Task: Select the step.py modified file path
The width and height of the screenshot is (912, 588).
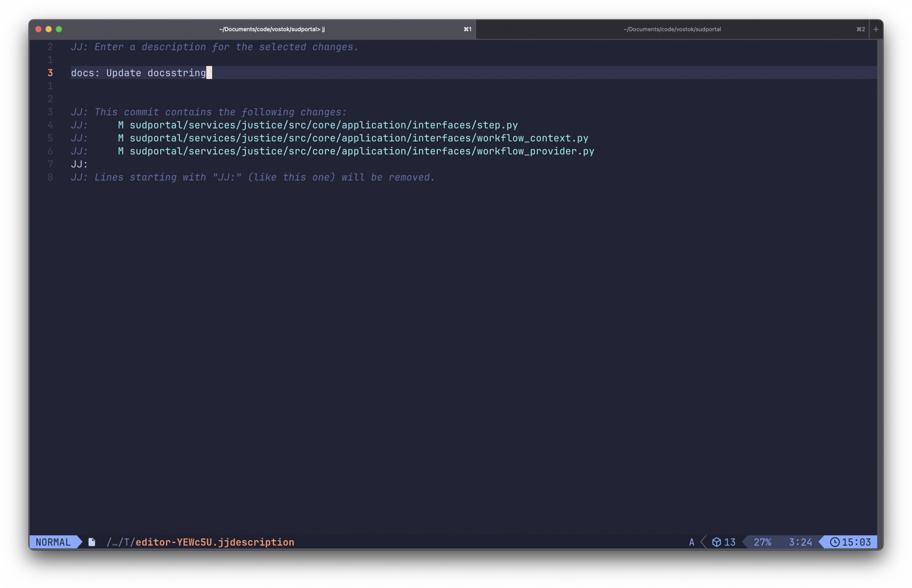Action: 324,125
